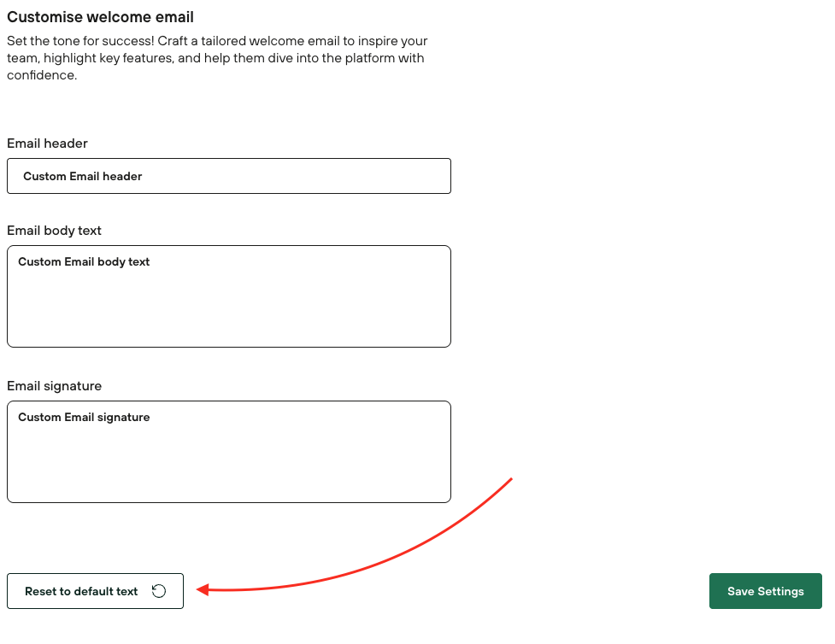Click the Reset to default text button

pyautogui.click(x=95, y=591)
